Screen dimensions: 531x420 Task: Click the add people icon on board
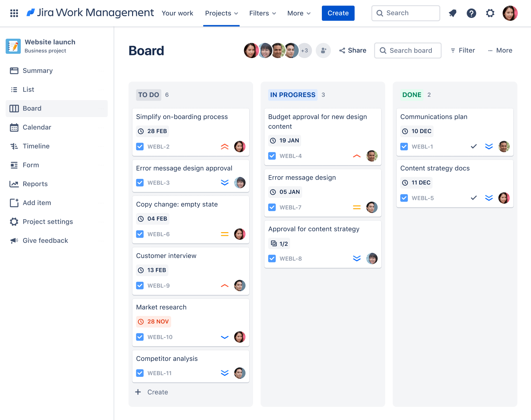click(323, 50)
